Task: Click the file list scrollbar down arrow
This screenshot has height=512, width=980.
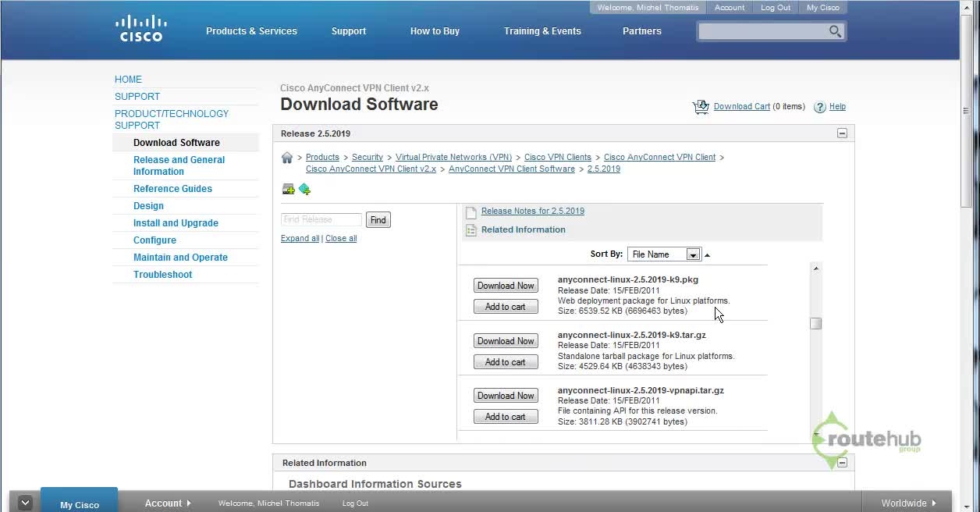Action: [816, 435]
